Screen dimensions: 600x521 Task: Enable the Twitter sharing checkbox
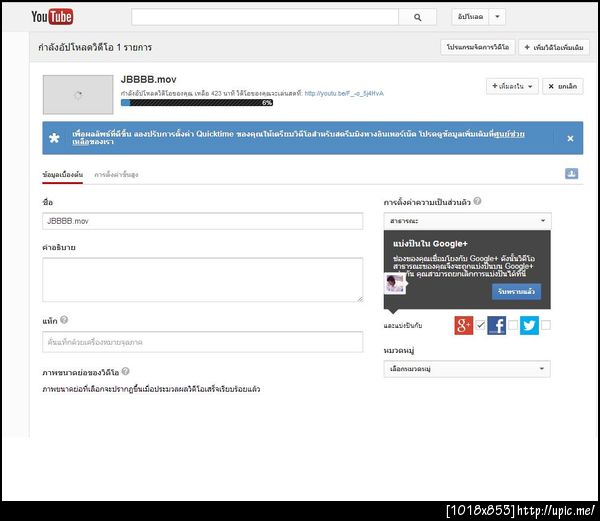point(546,325)
